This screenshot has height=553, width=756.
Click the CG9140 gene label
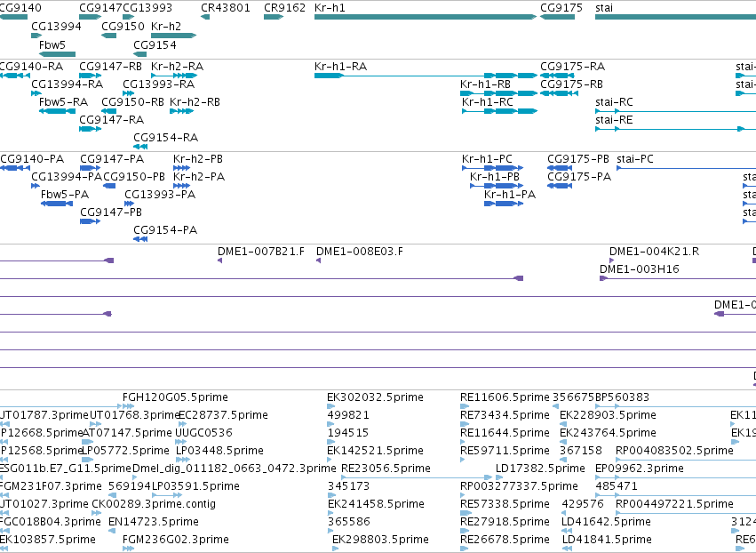[20, 8]
